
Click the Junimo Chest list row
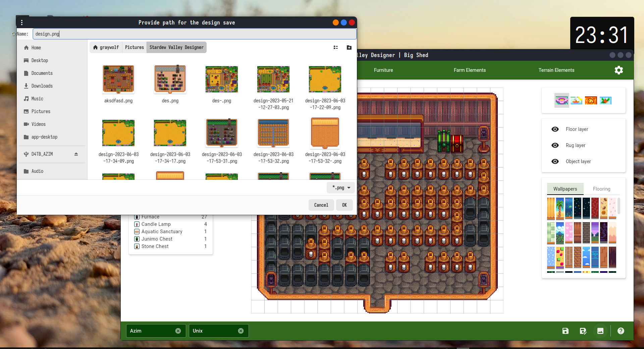(x=171, y=239)
